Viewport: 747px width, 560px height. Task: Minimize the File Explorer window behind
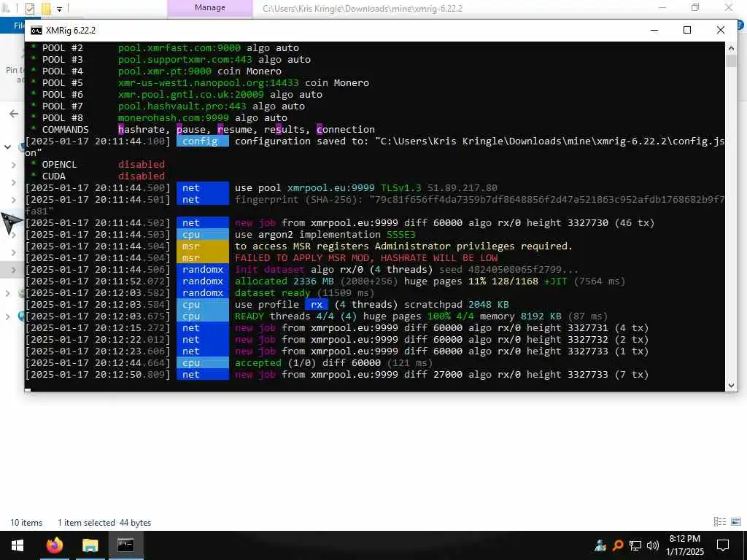tap(662, 7)
